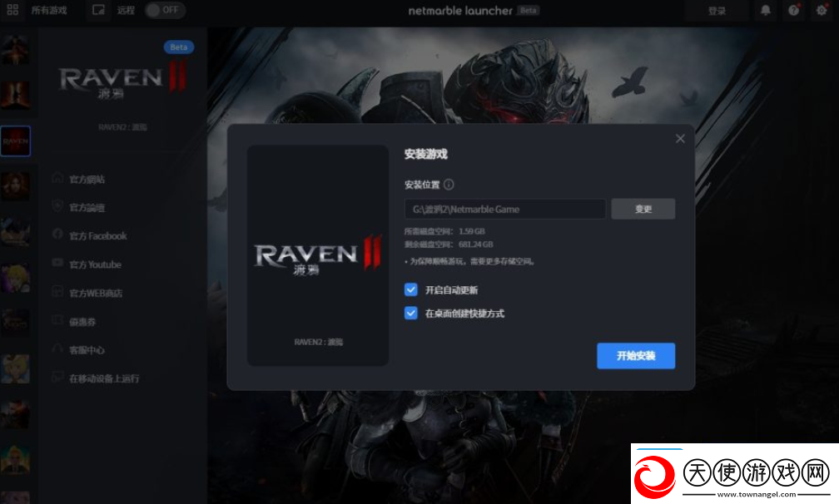This screenshot has width=839, height=504.
Task: Click the 开始安装 button
Action: [636, 355]
